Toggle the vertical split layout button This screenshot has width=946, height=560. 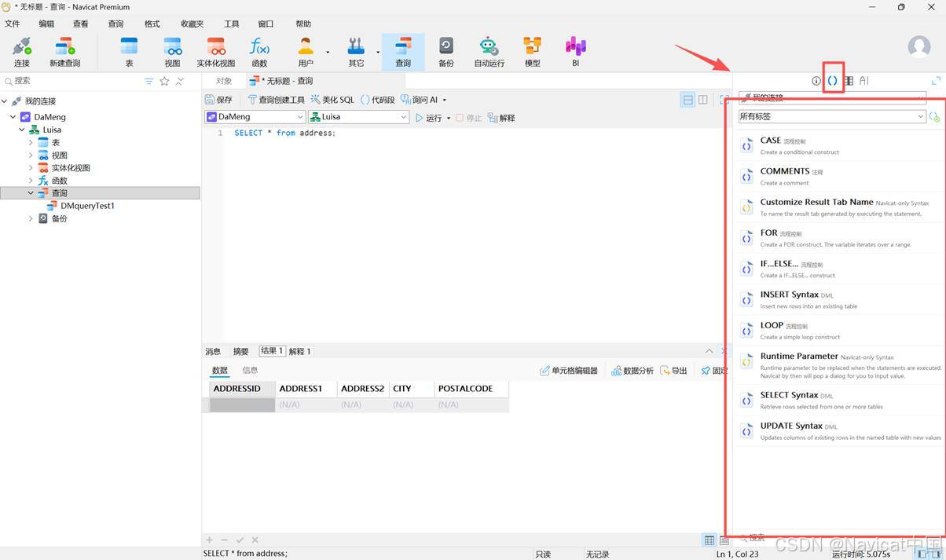[703, 100]
